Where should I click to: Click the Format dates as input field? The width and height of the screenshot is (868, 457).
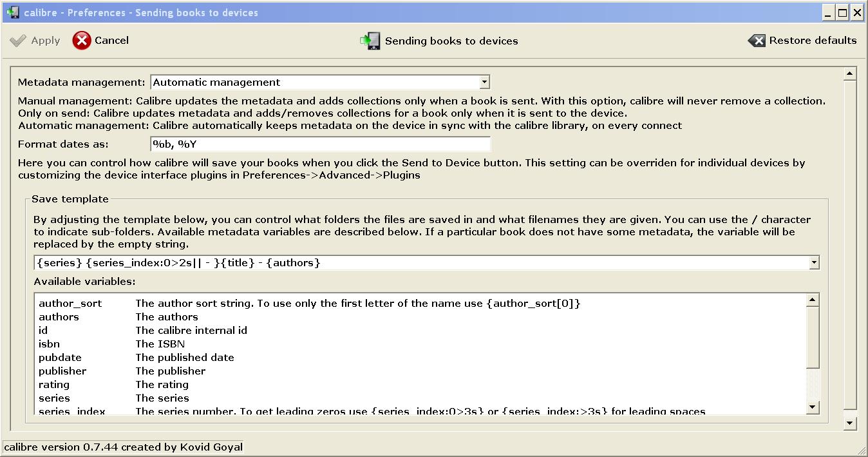[x=320, y=144]
